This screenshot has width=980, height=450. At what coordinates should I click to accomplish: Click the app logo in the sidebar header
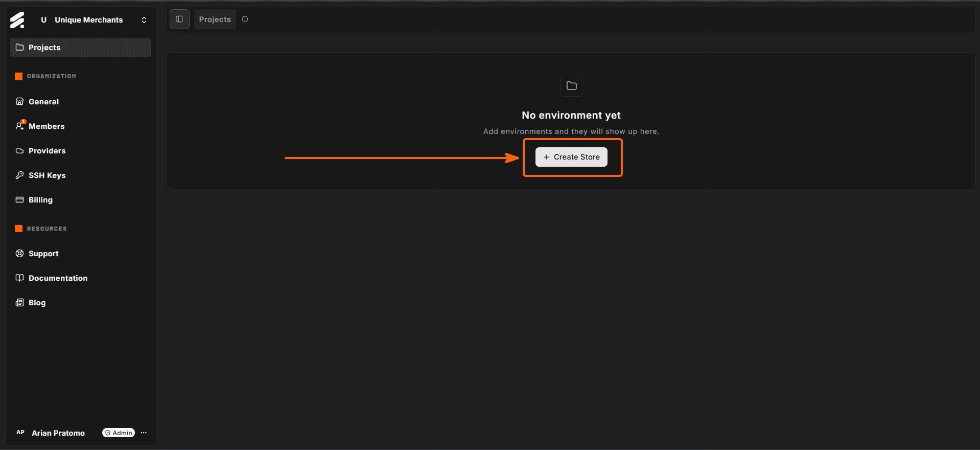tap(17, 20)
